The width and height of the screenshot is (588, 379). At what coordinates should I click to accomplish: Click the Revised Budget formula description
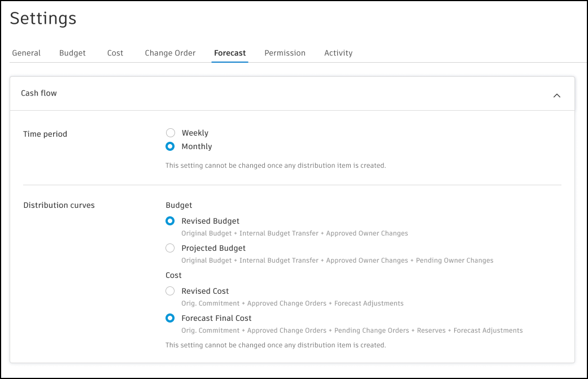295,233
